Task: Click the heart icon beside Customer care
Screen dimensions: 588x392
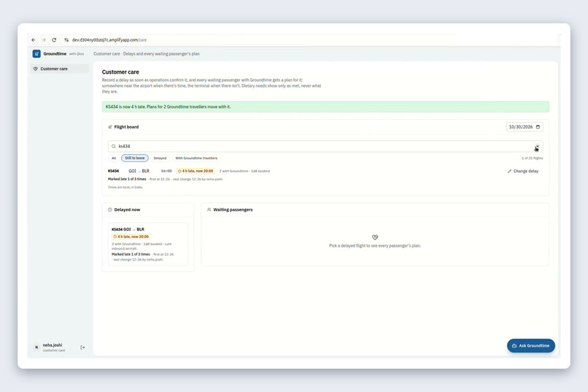Action: [x=35, y=69]
